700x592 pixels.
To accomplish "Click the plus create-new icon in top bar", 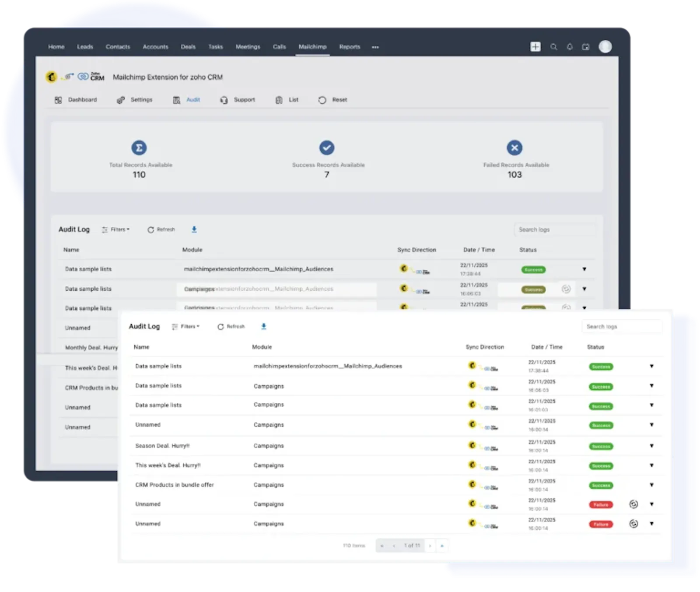I will 535,46.
